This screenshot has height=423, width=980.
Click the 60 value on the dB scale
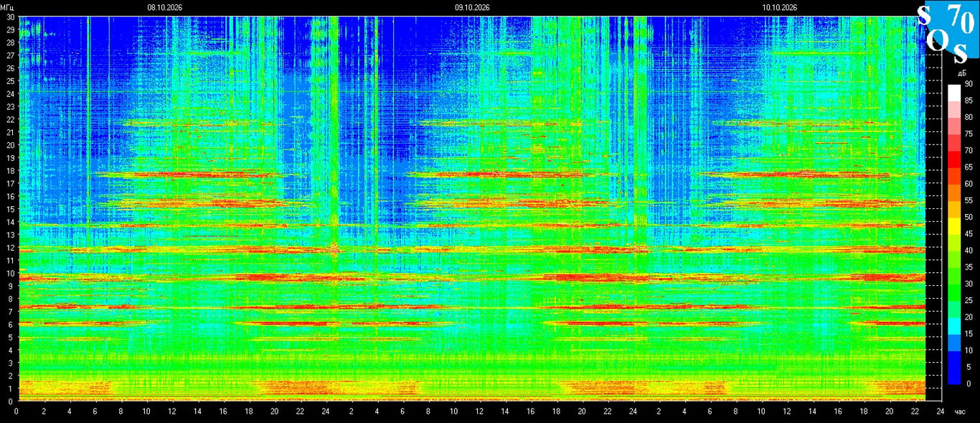coord(969,184)
